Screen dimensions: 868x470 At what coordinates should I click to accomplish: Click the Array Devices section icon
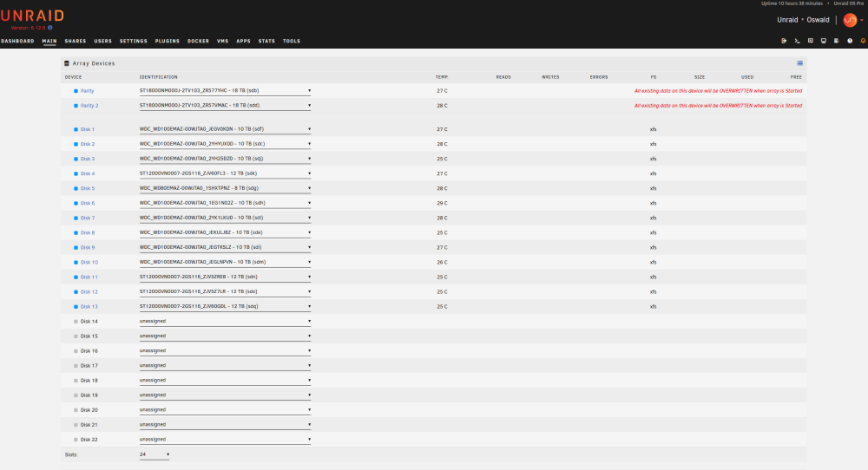tap(67, 63)
